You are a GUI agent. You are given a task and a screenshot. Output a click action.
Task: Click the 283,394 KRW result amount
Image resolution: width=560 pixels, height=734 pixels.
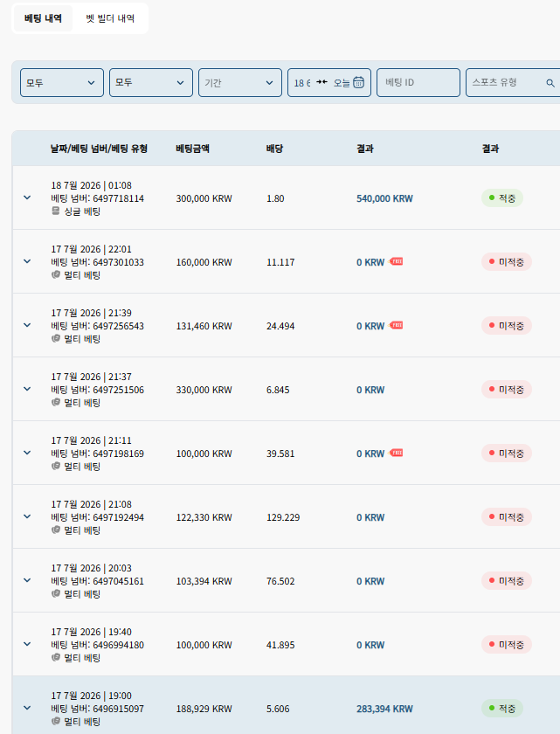click(384, 709)
